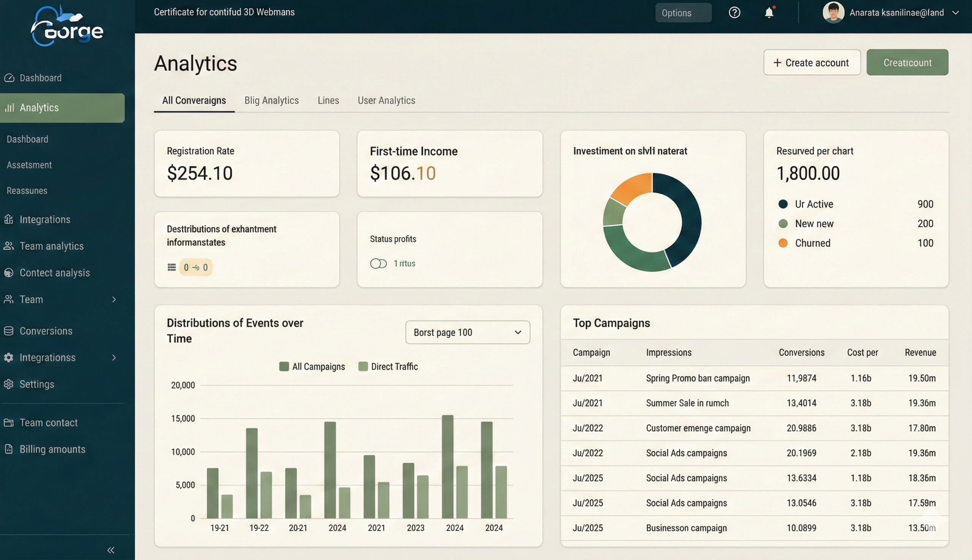Open the notifications bell
The image size is (972, 560).
(x=769, y=13)
